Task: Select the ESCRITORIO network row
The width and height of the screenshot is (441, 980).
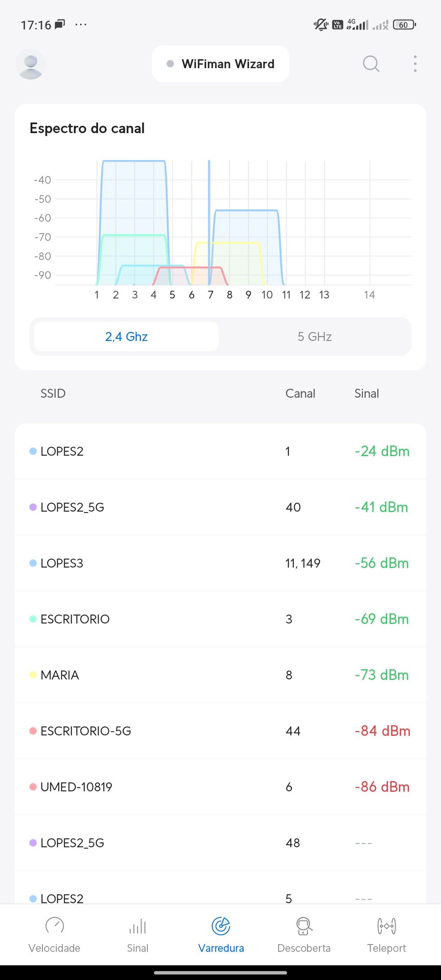Action: 220,619
